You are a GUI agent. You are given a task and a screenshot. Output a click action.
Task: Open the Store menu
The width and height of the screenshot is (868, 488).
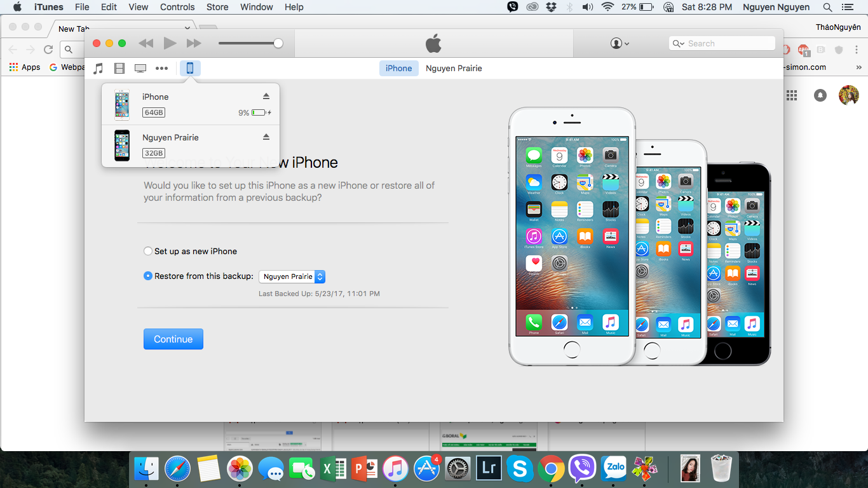click(217, 7)
